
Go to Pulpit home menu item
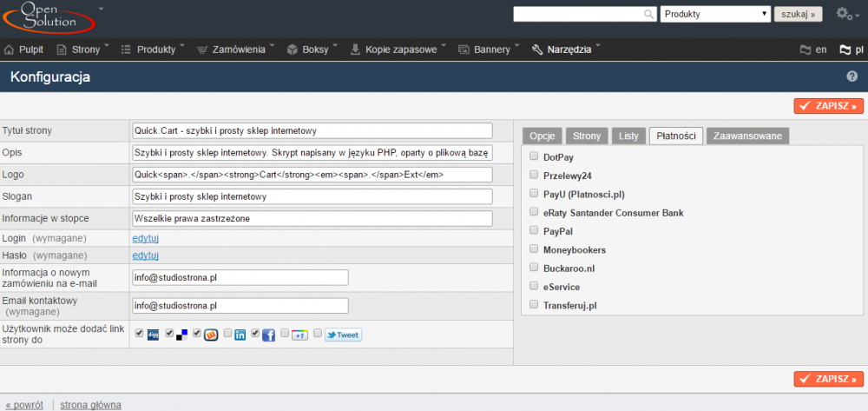click(x=23, y=50)
